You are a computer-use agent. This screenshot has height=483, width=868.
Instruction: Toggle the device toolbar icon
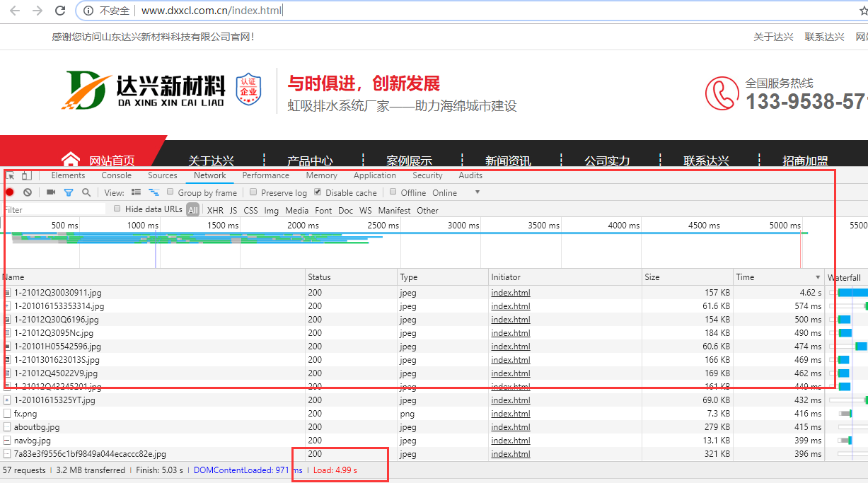pyautogui.click(x=26, y=175)
